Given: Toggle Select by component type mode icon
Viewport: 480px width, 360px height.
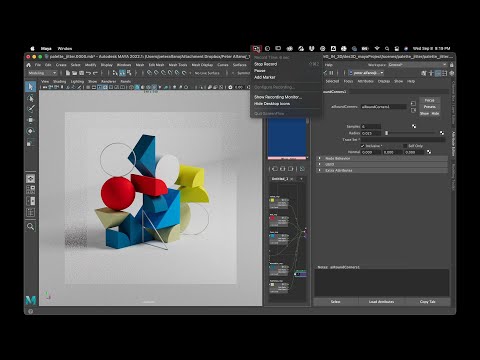Looking at the screenshot, I should pos(129,73).
